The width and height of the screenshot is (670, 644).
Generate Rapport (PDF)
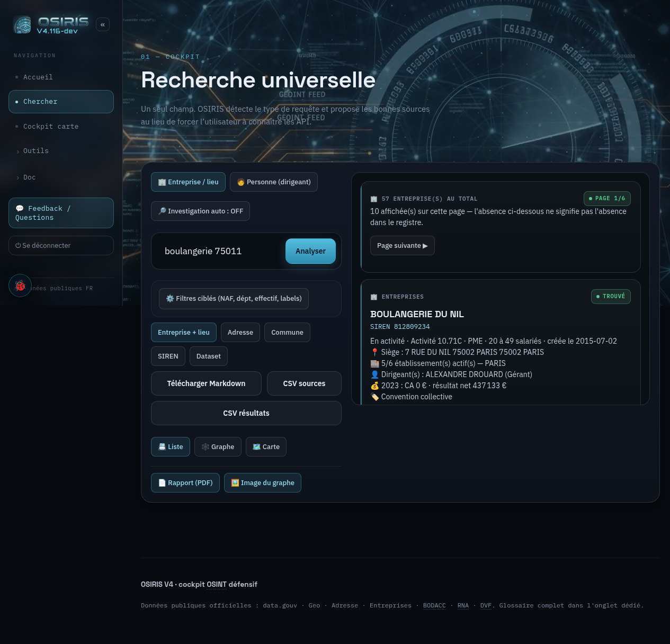(185, 482)
